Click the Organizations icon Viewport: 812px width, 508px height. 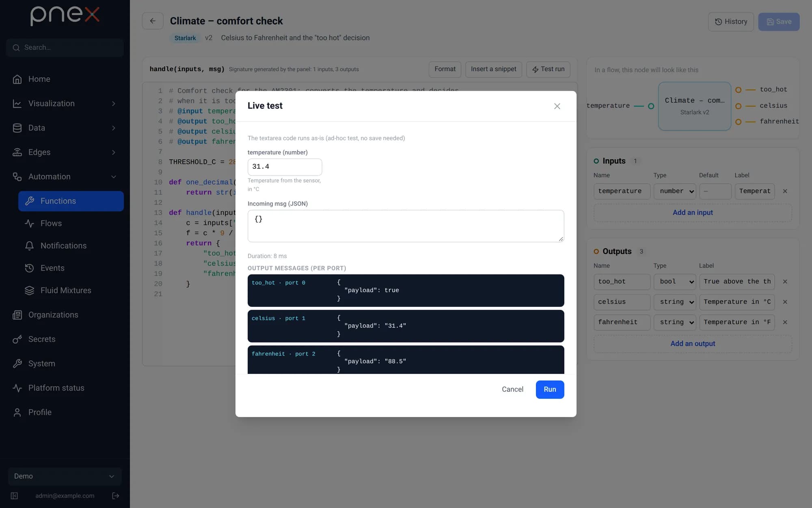tap(17, 315)
